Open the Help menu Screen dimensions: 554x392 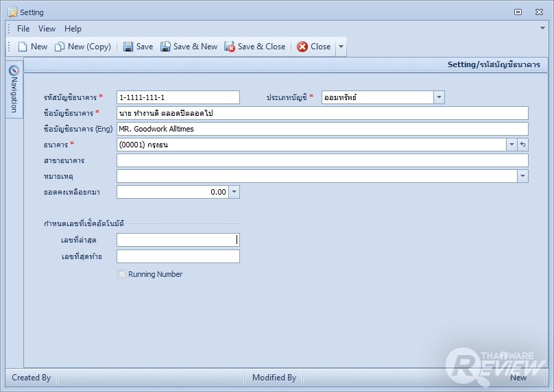point(73,29)
